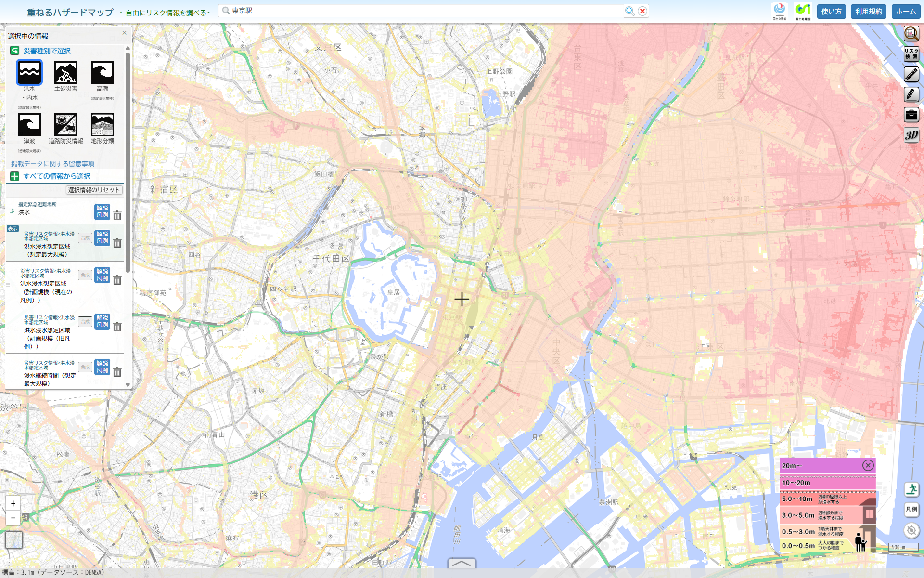Toggle 合成 for 計画規模（旧凡例）layer

point(85,322)
